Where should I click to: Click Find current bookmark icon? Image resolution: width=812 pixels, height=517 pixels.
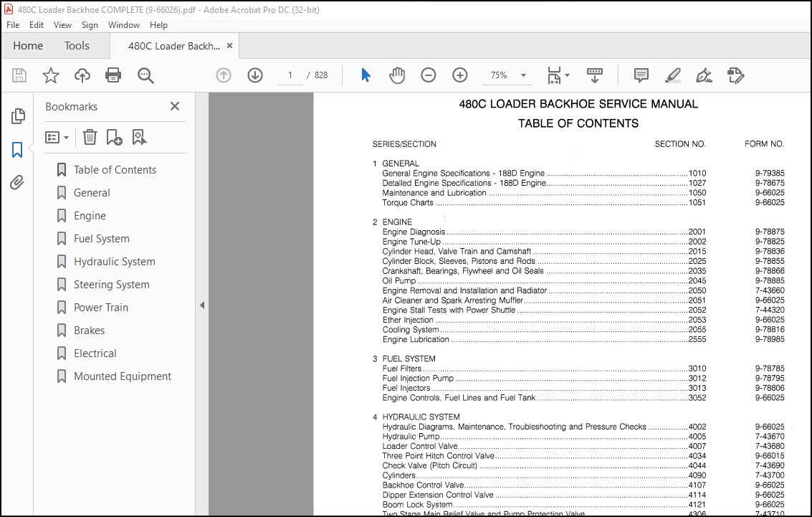139,137
